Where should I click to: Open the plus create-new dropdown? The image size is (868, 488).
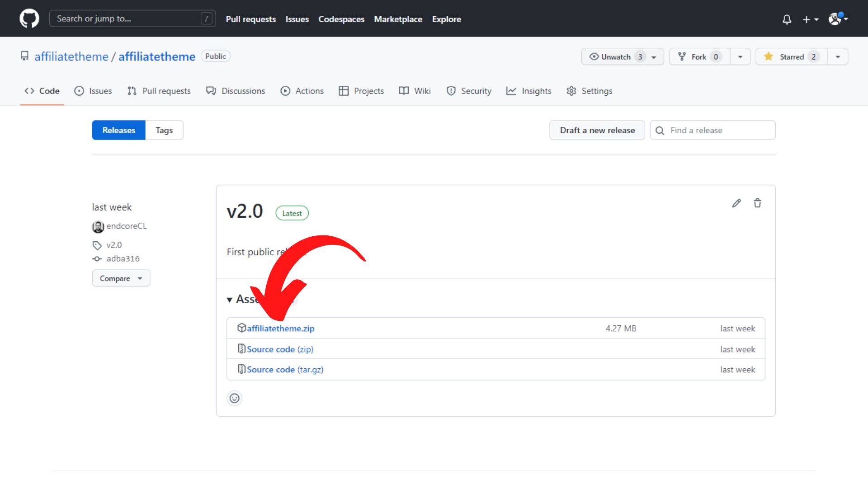[x=811, y=19]
